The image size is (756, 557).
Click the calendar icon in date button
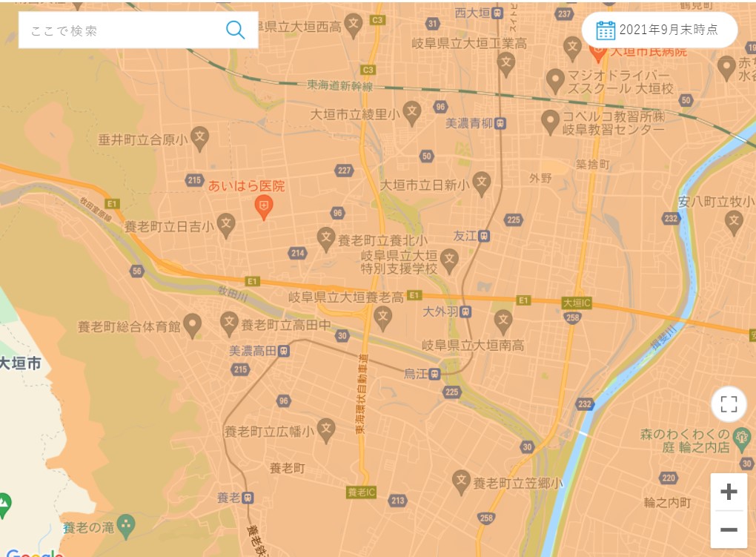(x=606, y=30)
